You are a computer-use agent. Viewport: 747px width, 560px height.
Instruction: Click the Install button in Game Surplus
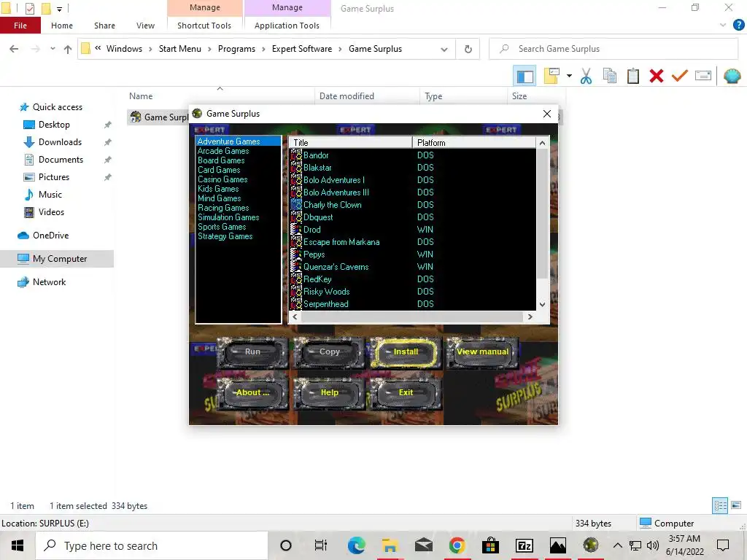coord(406,352)
